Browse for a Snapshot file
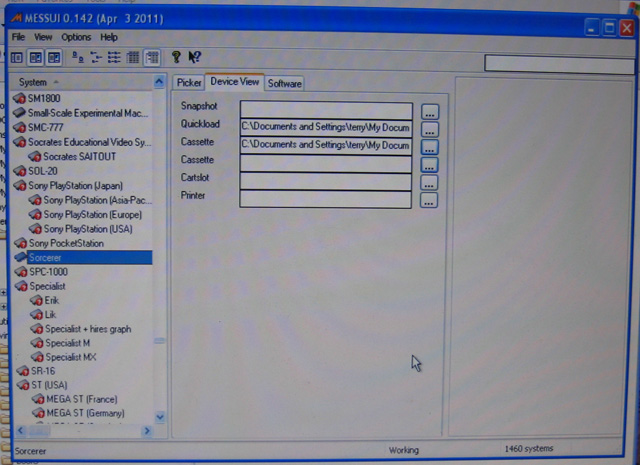Viewport: 640px width, 465px height. click(x=430, y=111)
